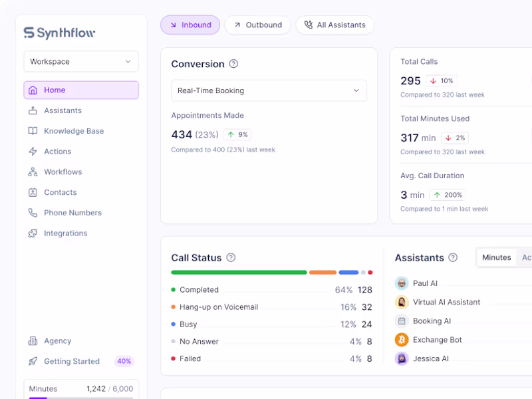Image resolution: width=532 pixels, height=399 pixels.
Task: Click the Integrations puzzle piece icon
Action: click(x=33, y=233)
